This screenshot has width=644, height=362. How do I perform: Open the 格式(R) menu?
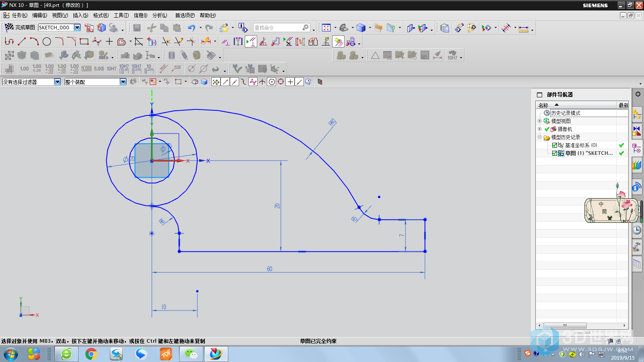point(101,15)
